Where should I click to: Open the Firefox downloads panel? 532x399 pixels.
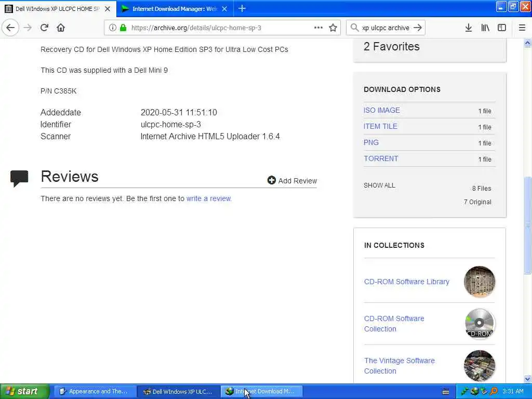click(469, 28)
